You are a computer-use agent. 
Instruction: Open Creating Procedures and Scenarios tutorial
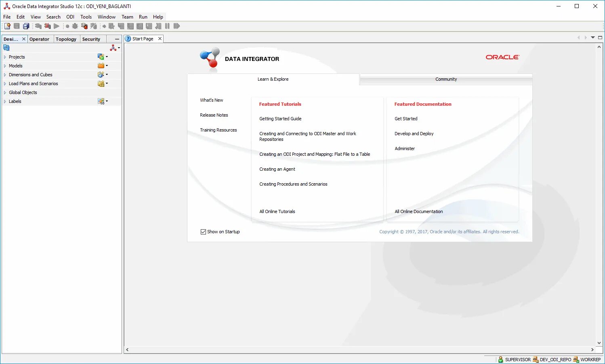293,184
